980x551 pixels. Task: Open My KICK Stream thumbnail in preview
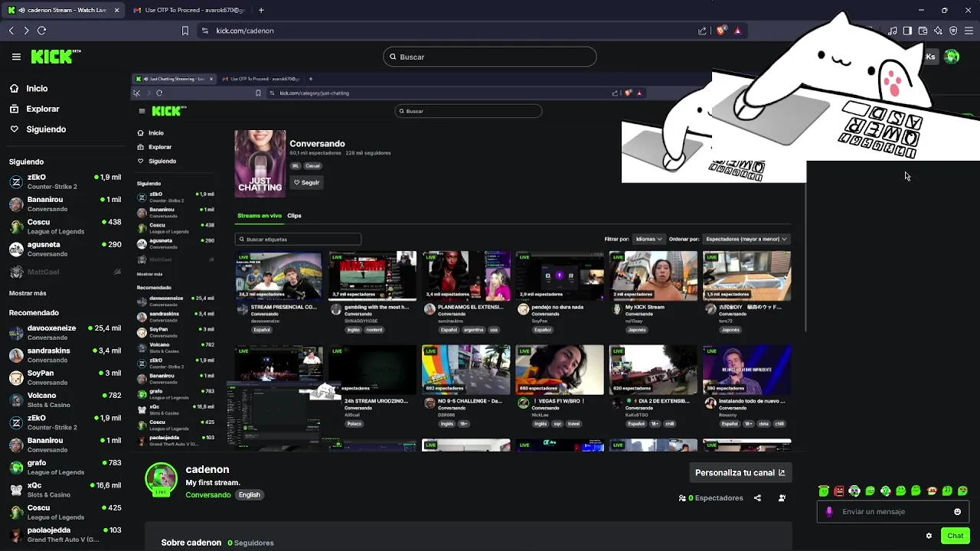point(653,275)
